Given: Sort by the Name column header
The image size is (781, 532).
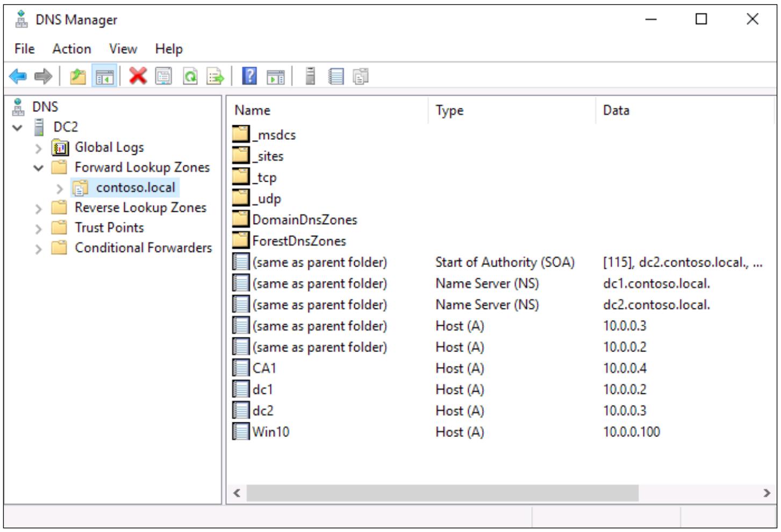Looking at the screenshot, I should 328,110.
